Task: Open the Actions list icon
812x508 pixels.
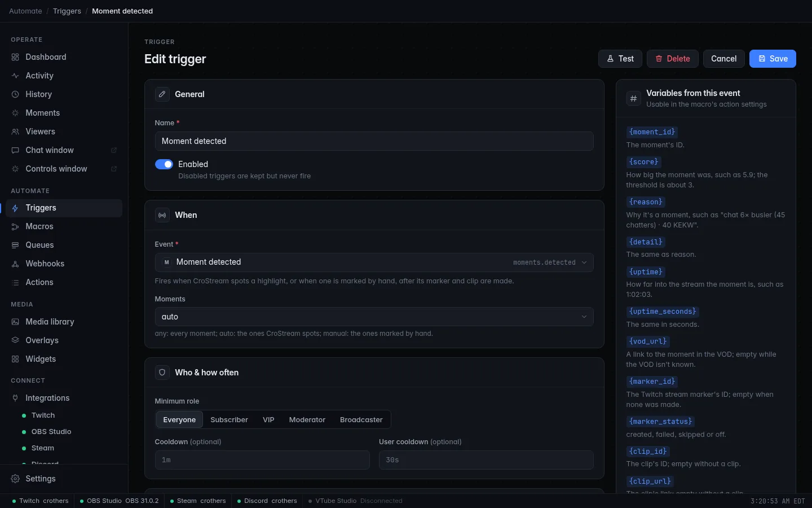Action: tap(15, 282)
